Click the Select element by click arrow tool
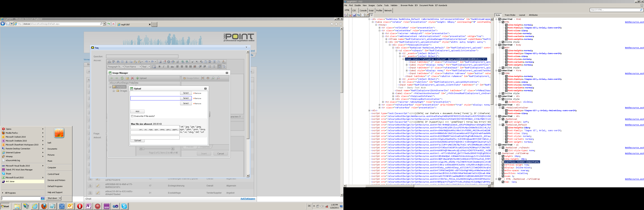The width and height of the screenshot is (644, 210). pos(345,15)
